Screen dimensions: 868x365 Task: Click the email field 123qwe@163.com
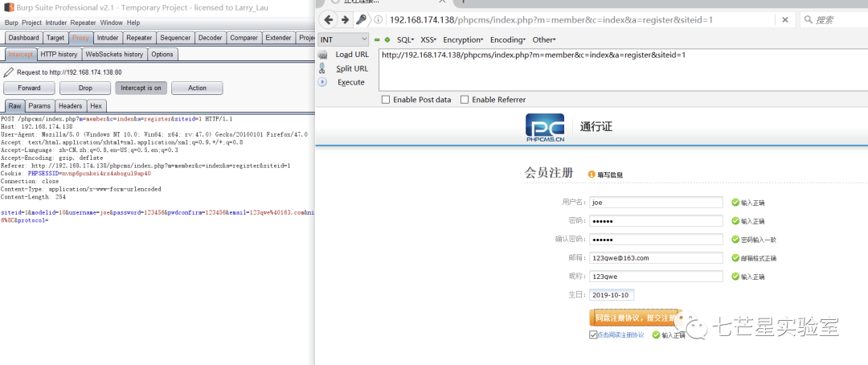tap(656, 257)
